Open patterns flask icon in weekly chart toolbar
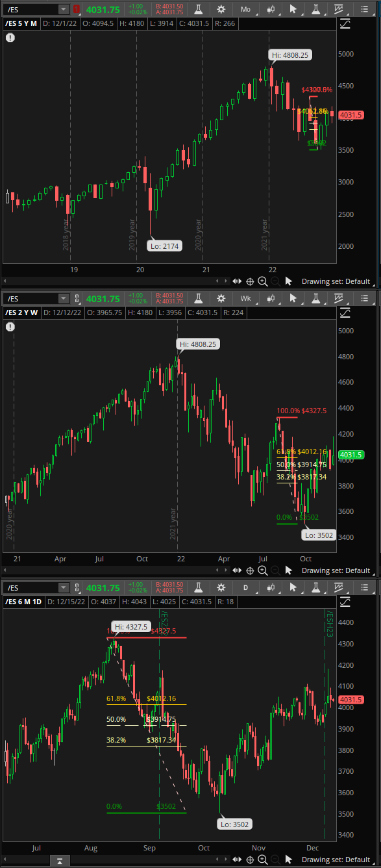Image resolution: width=381 pixels, height=868 pixels. (x=316, y=298)
